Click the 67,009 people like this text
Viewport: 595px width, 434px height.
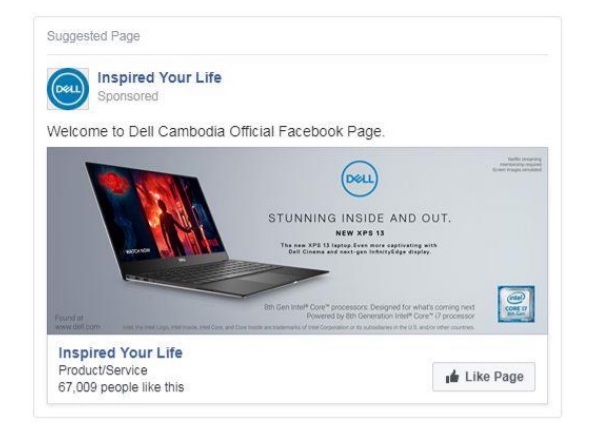pyautogui.click(x=121, y=387)
